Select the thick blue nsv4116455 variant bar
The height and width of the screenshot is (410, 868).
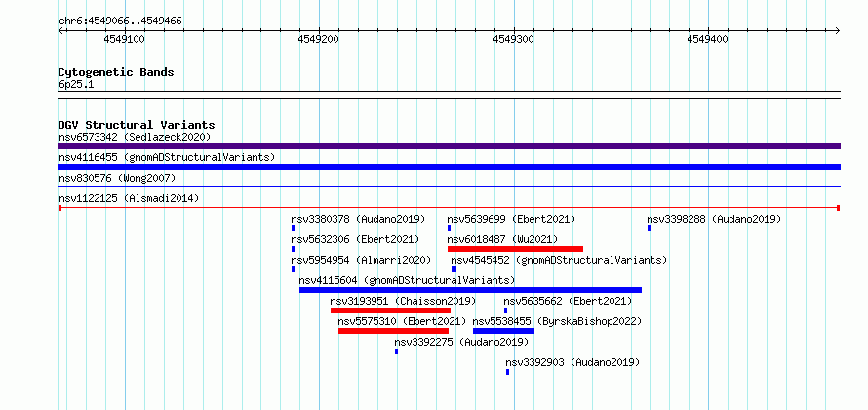[449, 167]
